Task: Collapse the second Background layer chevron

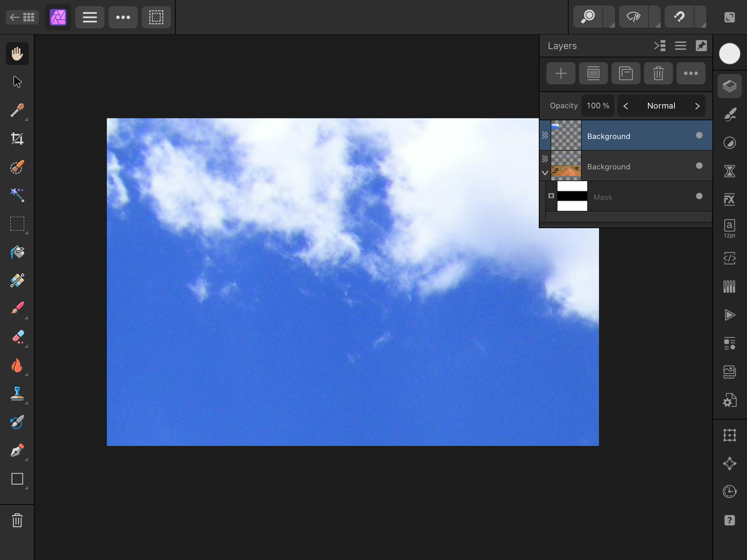Action: pyautogui.click(x=545, y=173)
